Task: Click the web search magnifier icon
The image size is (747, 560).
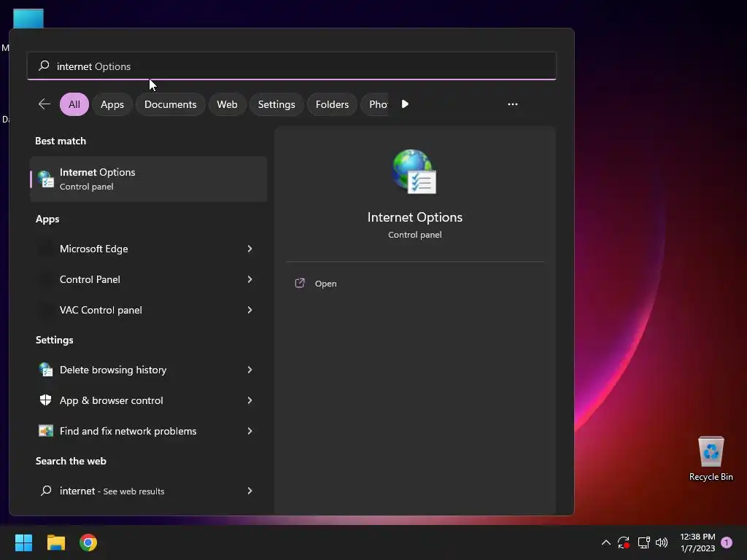Action: point(46,491)
